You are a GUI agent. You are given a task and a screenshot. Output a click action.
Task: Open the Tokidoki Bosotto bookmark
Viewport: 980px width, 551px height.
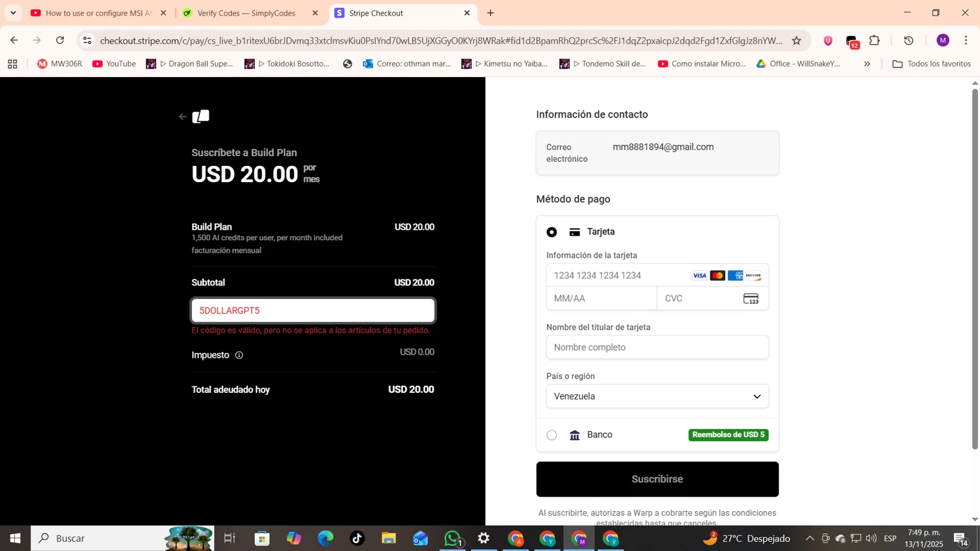click(x=287, y=64)
